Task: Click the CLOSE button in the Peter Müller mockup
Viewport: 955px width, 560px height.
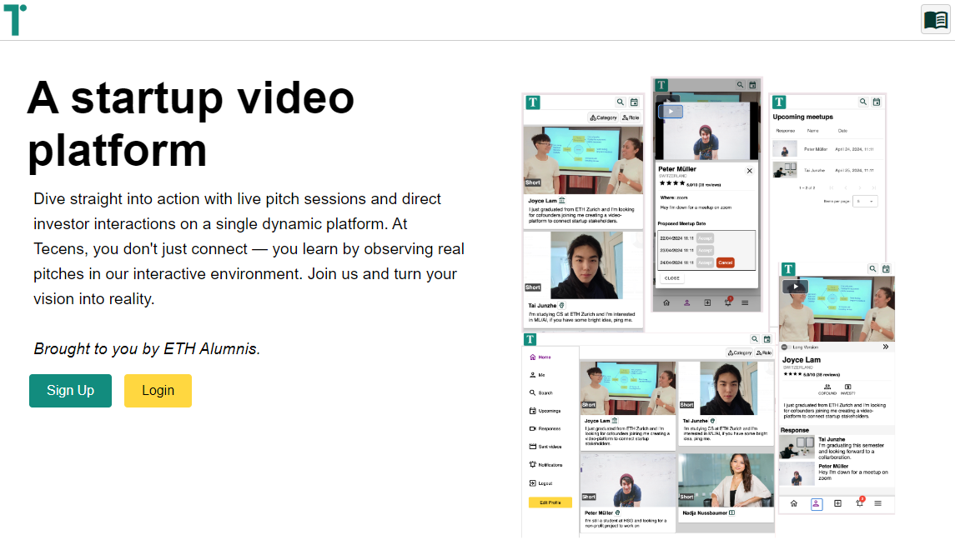Action: (671, 278)
